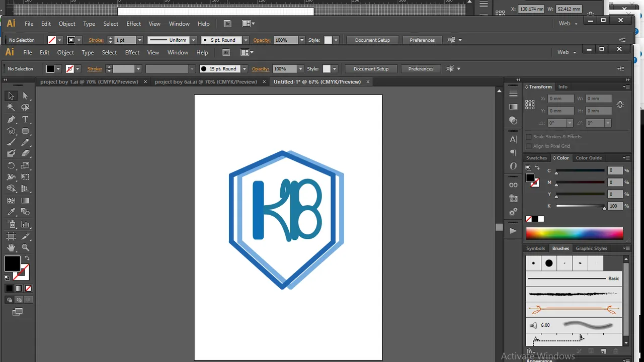Viewport: 644px width, 362px height.
Task: Switch to Draw Behind mode
Action: 19,300
